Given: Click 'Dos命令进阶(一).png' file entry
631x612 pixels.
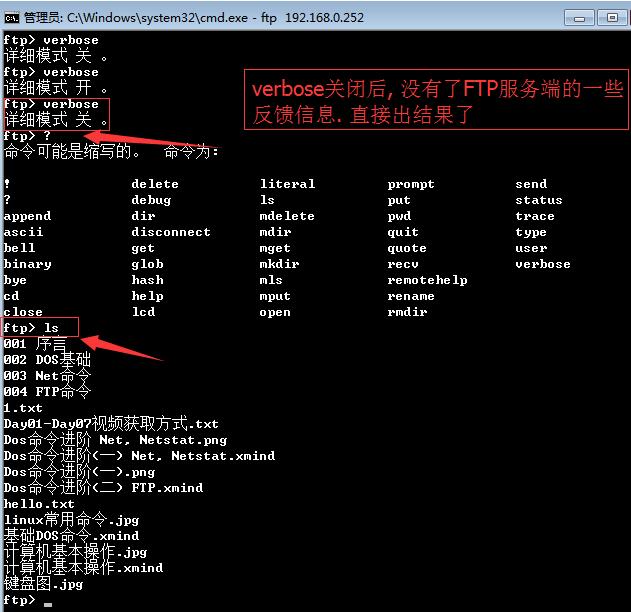Looking at the screenshot, I should pyautogui.click(x=79, y=472).
